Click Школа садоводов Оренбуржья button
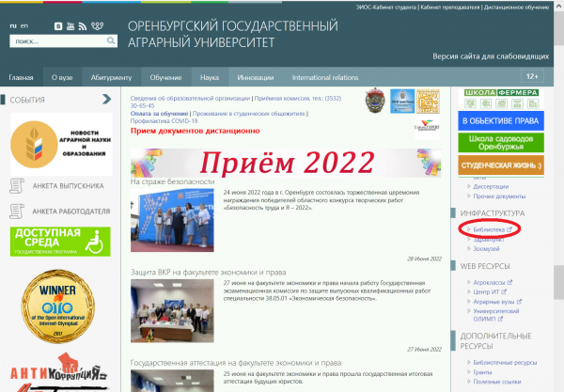Screen dimensions: 564x392 pos(501,143)
